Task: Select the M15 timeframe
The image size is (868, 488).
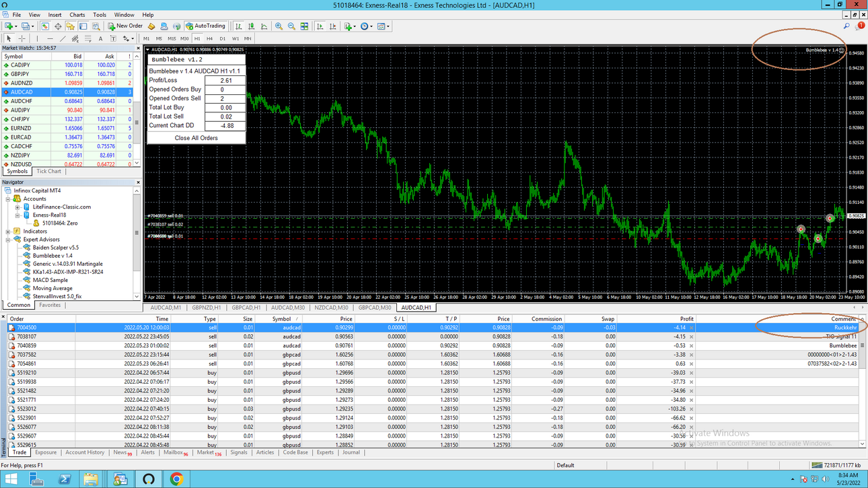Action: coord(172,38)
